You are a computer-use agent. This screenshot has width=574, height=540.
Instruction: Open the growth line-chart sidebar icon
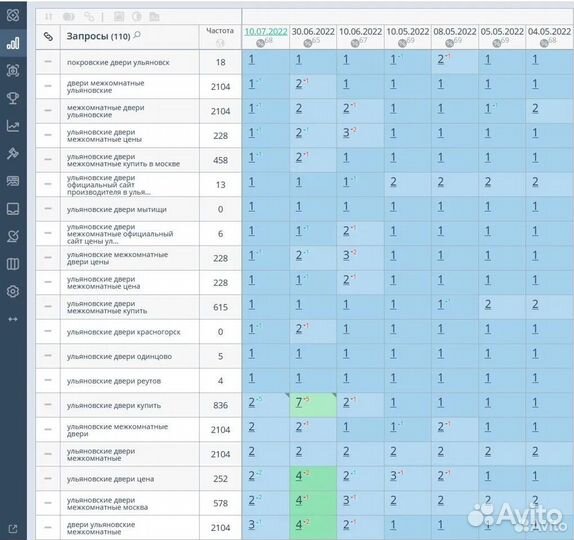[x=13, y=126]
